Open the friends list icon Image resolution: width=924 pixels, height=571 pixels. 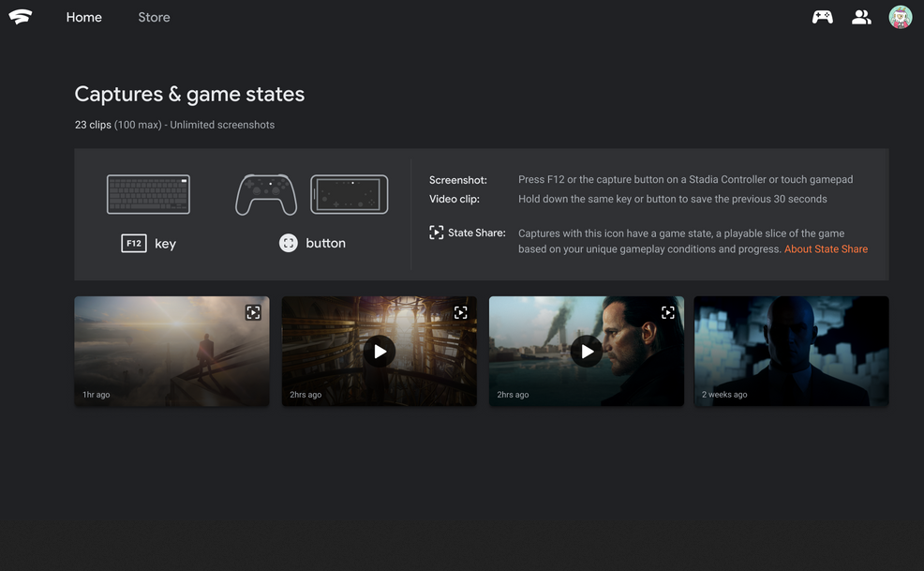(x=861, y=17)
